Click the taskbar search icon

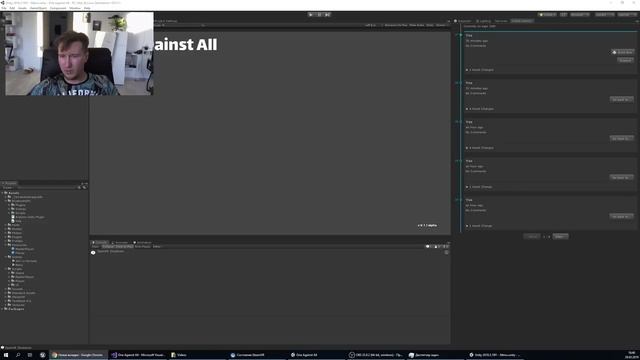[x=18, y=355]
